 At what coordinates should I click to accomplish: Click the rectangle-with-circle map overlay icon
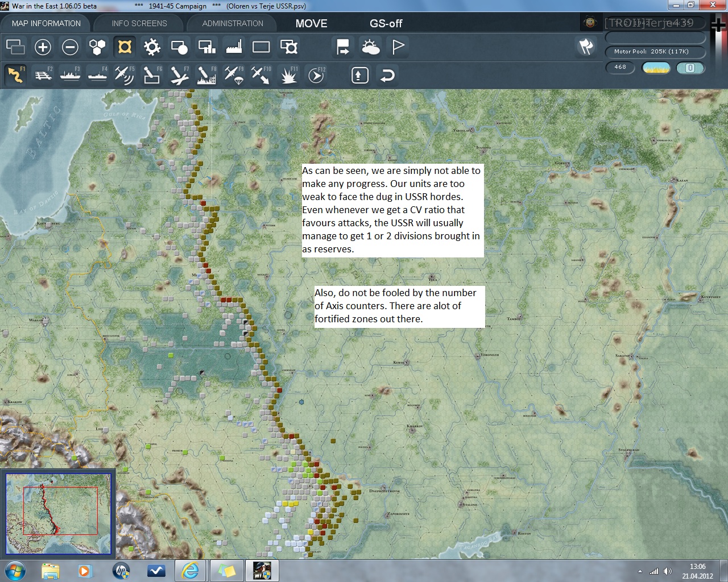[179, 47]
